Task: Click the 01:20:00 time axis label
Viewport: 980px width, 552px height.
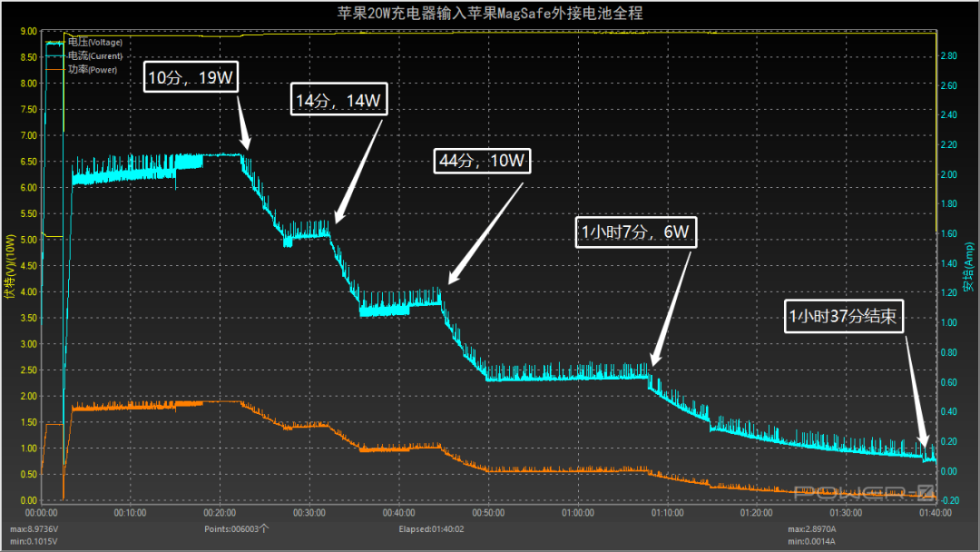Action: point(757,513)
